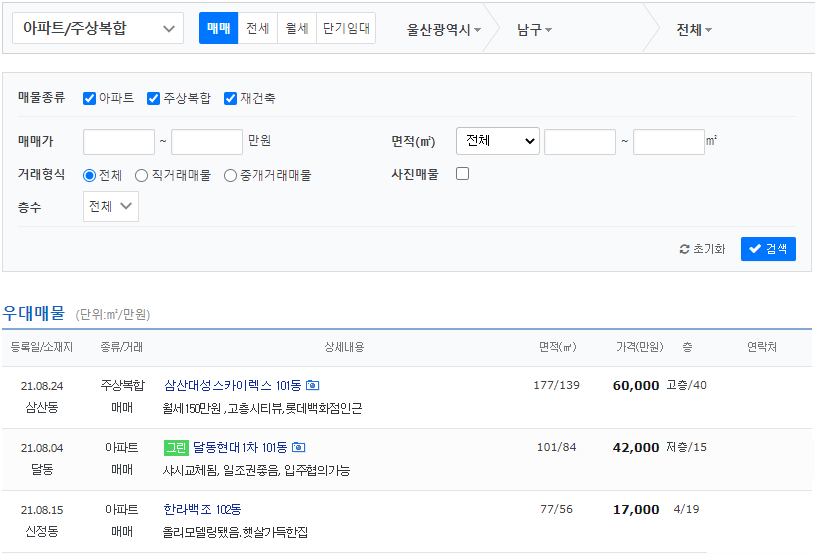Click the 초기화 reset button
This screenshot has height=554, width=815.
pyautogui.click(x=702, y=249)
